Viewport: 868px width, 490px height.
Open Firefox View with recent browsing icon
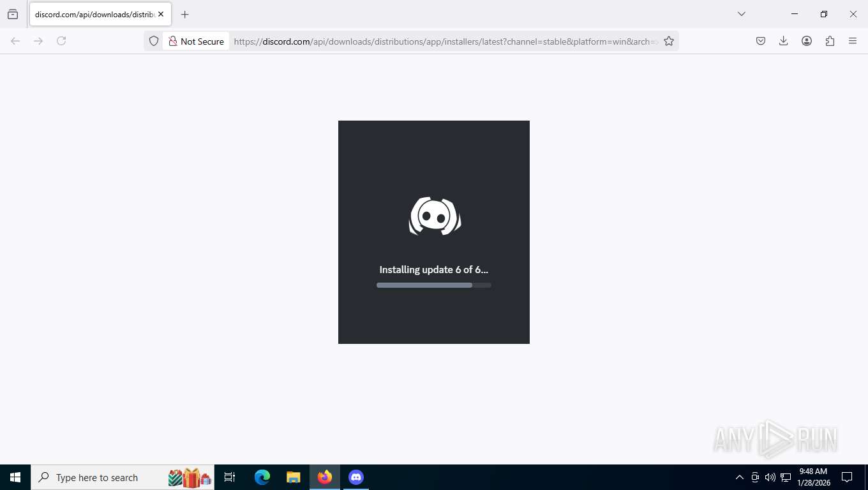click(x=13, y=14)
